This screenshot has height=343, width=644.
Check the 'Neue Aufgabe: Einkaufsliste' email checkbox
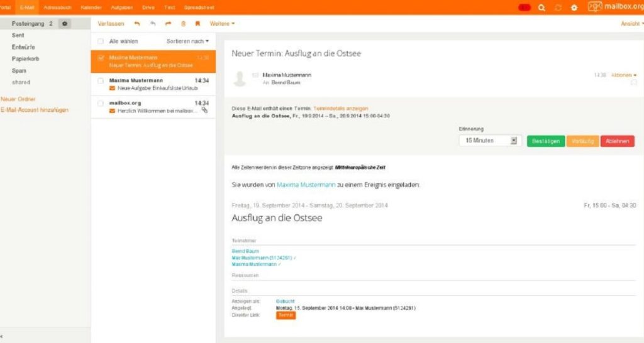click(101, 81)
